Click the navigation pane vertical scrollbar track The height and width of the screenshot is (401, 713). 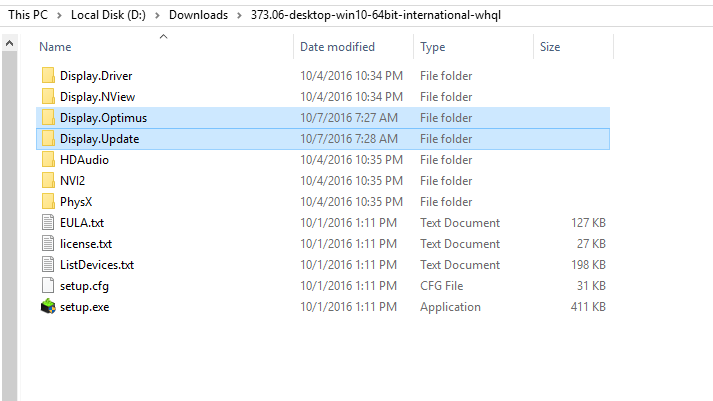pyautogui.click(x=10, y=226)
